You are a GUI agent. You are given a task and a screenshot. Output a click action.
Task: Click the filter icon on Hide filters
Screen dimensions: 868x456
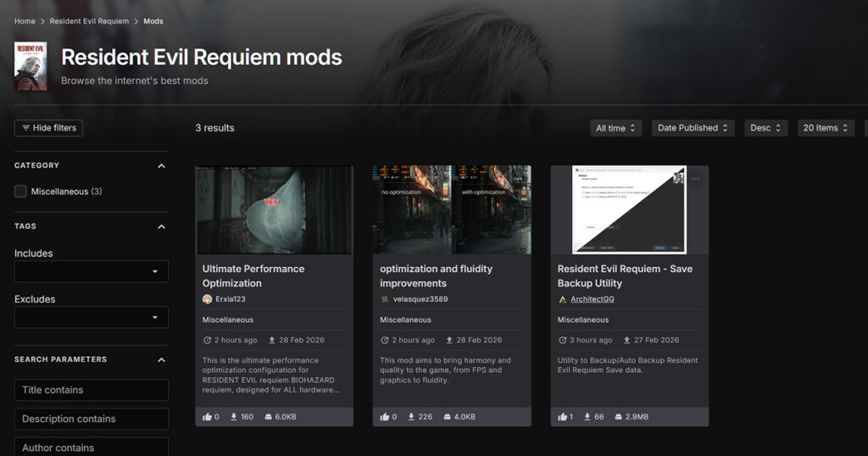click(25, 128)
